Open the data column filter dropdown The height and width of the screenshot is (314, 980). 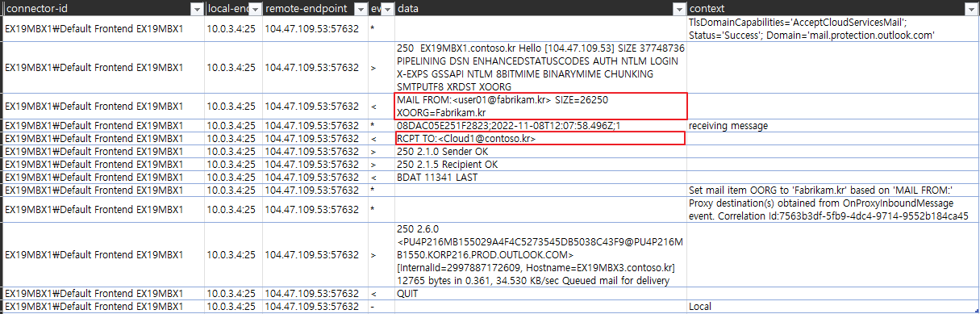678,9
